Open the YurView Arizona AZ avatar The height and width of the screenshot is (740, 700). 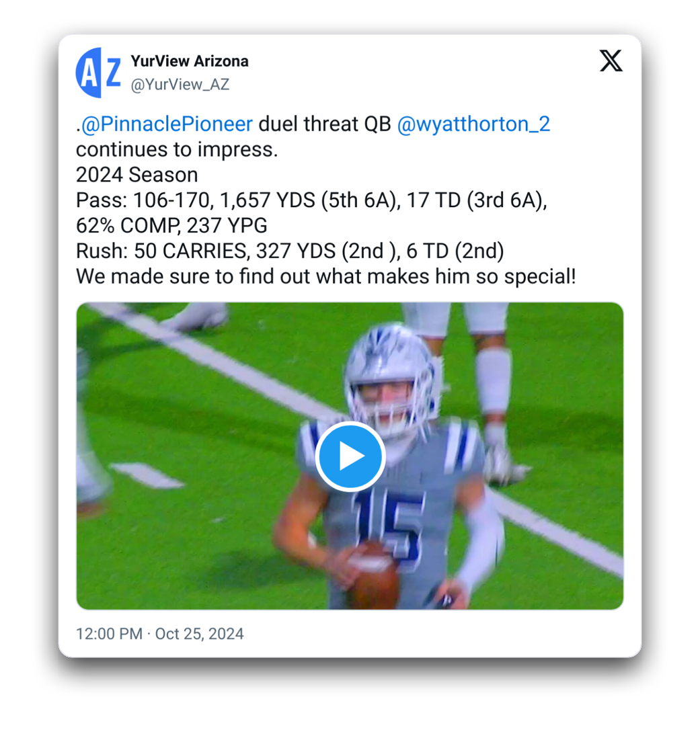pyautogui.click(x=99, y=73)
